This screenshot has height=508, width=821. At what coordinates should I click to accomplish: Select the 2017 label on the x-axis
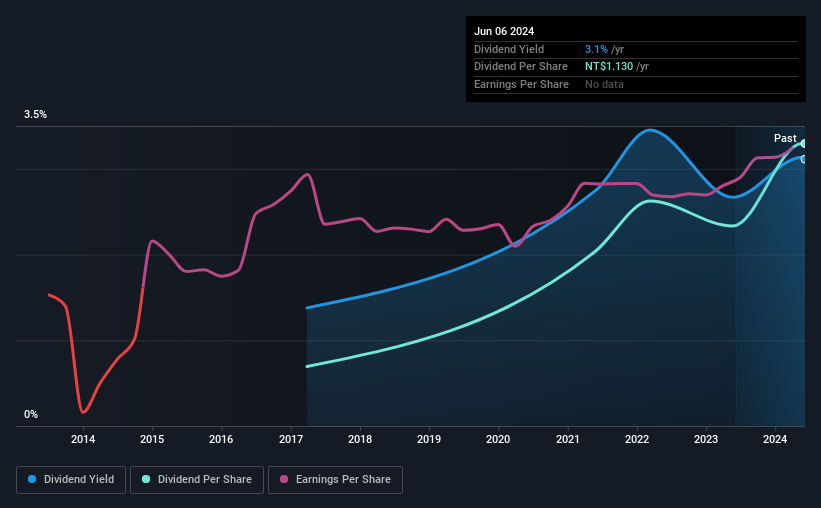click(x=291, y=439)
